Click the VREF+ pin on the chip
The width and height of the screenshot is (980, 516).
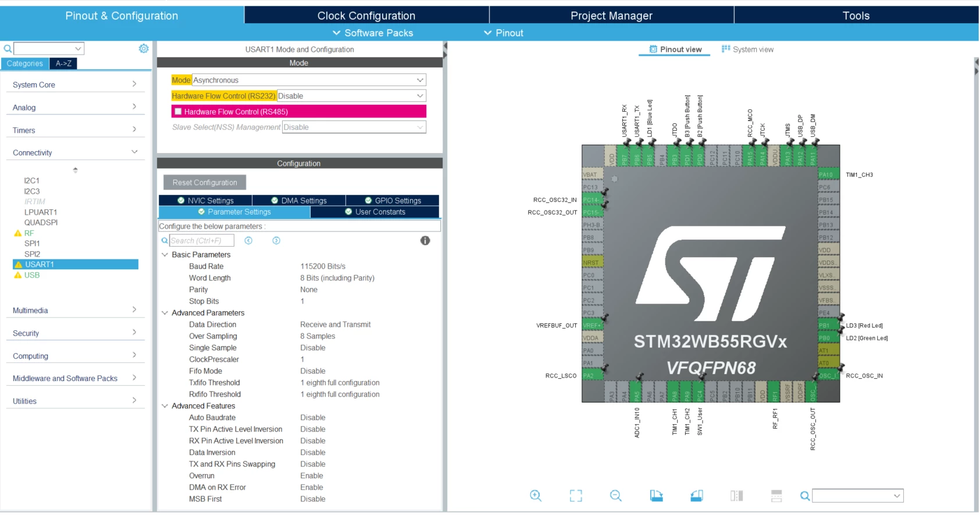click(593, 325)
